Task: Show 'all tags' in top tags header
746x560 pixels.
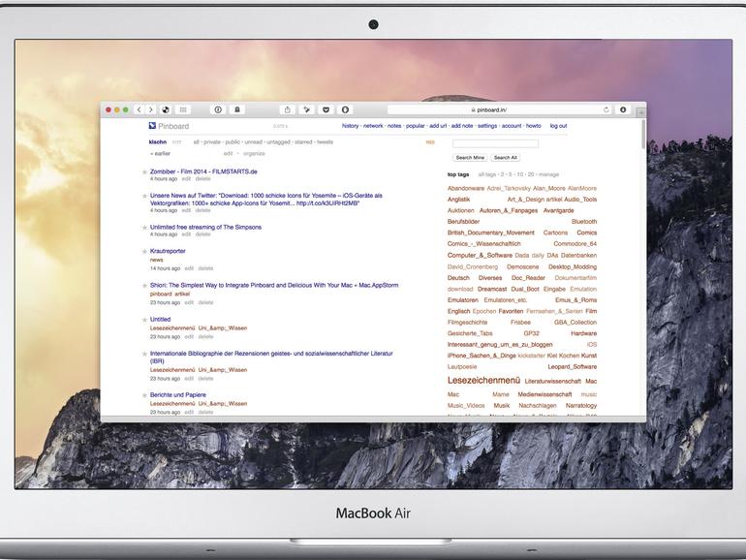Action: [x=487, y=174]
